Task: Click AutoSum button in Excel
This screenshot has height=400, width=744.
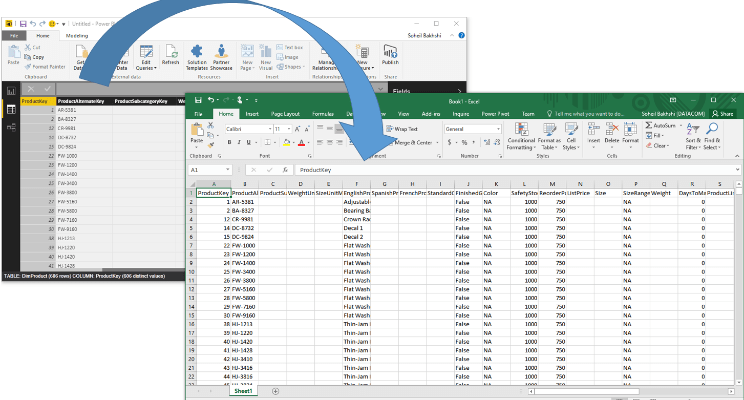Action: [662, 126]
